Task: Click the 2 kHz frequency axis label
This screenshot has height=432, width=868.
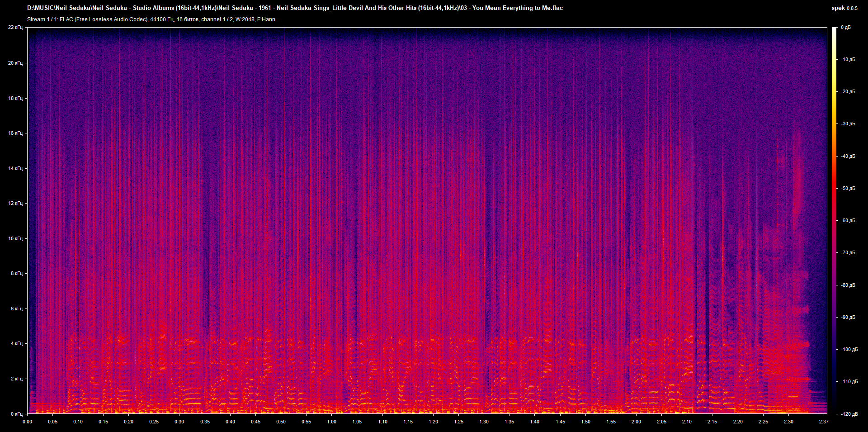Action: point(17,379)
